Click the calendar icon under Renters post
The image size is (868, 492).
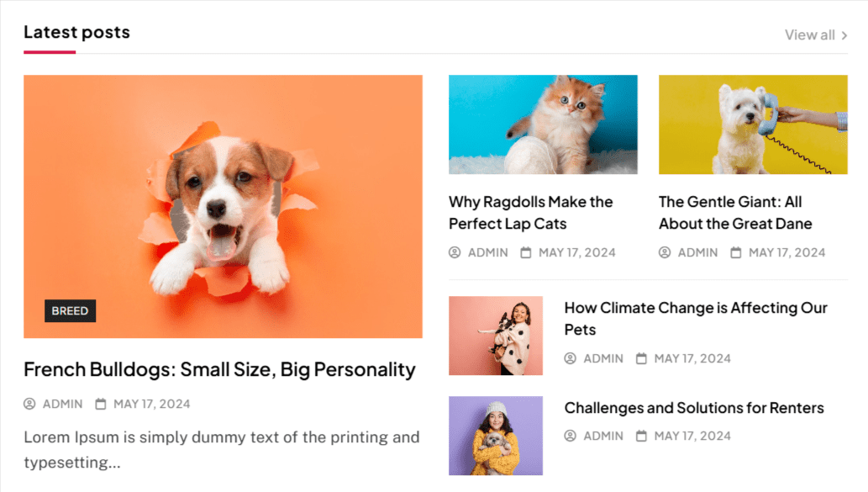642,436
